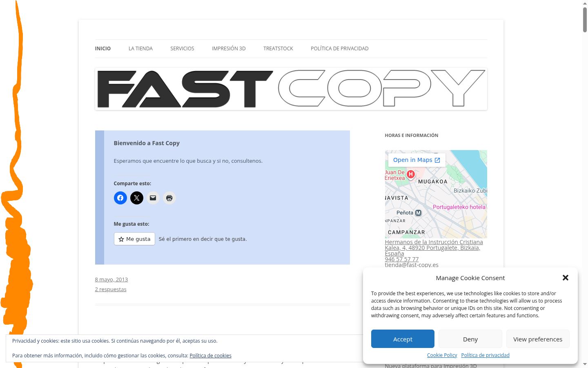Viewport: 588px width, 368px height.
Task: Open the 2 respuestas comments link
Action: (x=111, y=289)
